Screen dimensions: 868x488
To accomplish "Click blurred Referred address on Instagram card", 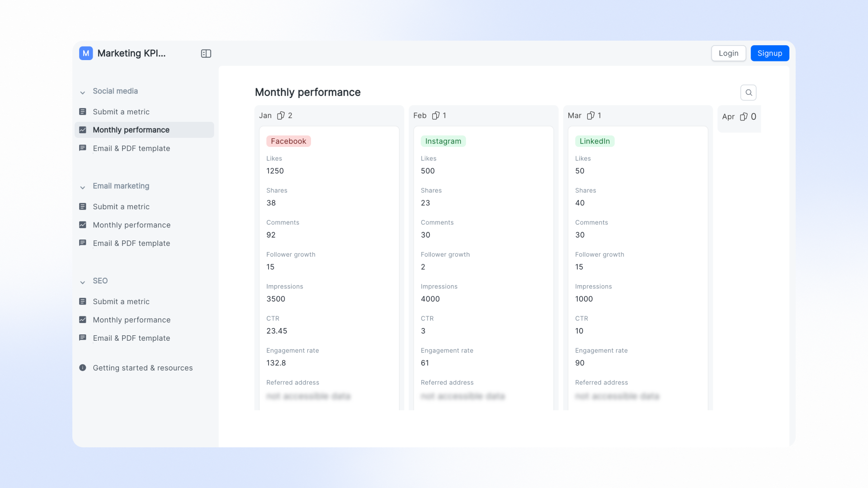I will pos(463,396).
